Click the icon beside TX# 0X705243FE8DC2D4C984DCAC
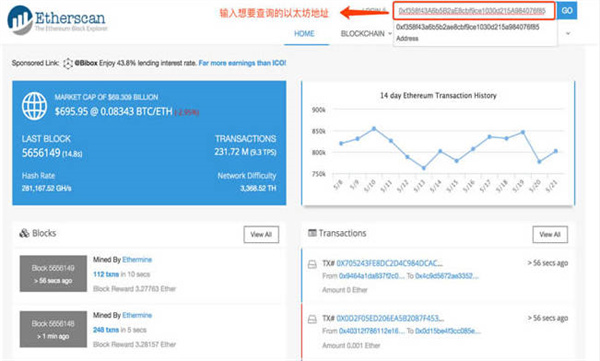This screenshot has height=361, width=600. click(x=312, y=264)
